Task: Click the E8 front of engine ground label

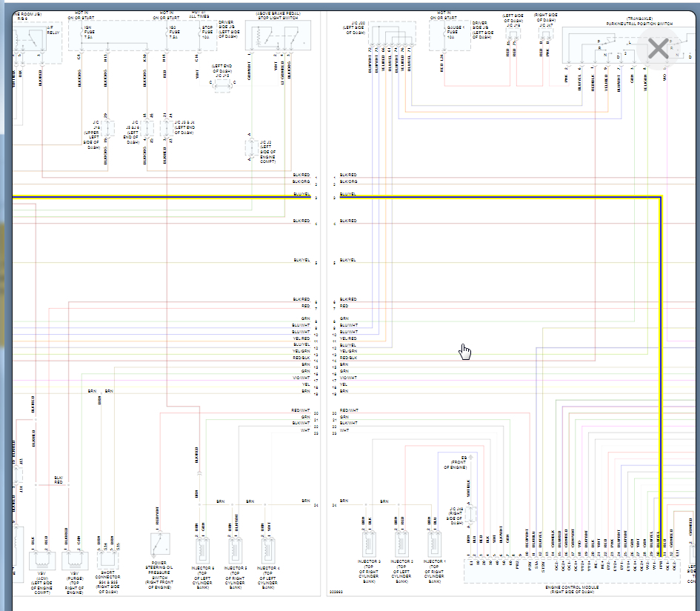Action: pyautogui.click(x=457, y=463)
